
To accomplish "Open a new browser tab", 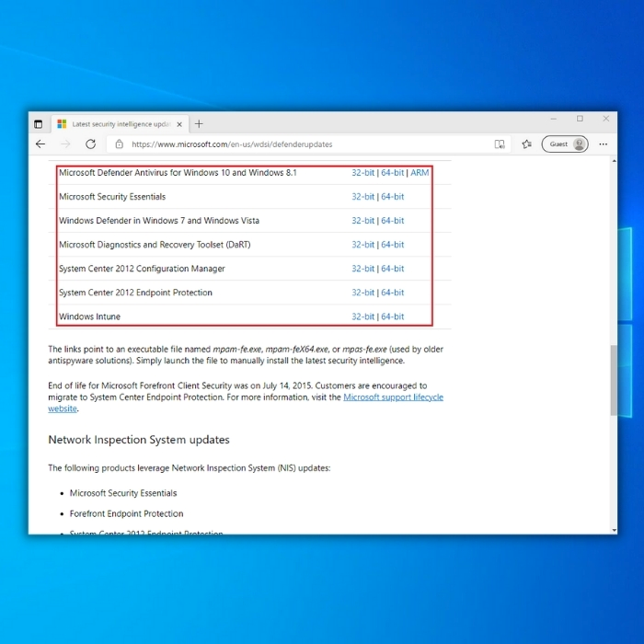I will pos(199,123).
